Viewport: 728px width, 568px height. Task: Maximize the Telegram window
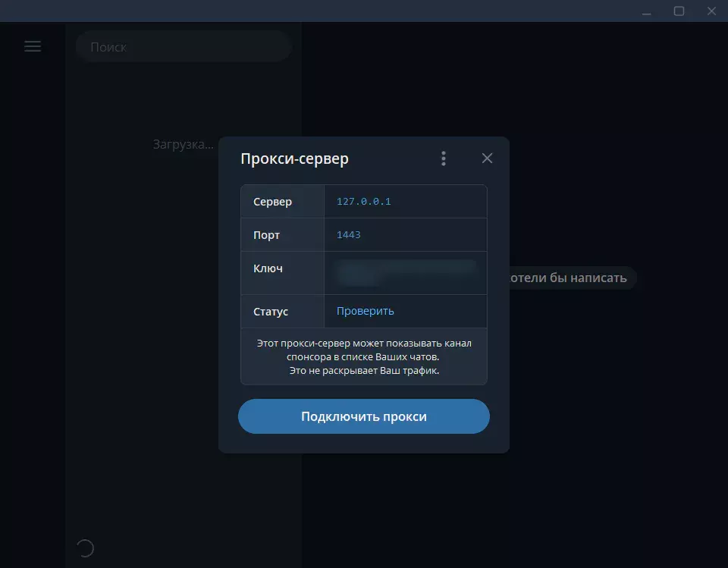pyautogui.click(x=679, y=11)
